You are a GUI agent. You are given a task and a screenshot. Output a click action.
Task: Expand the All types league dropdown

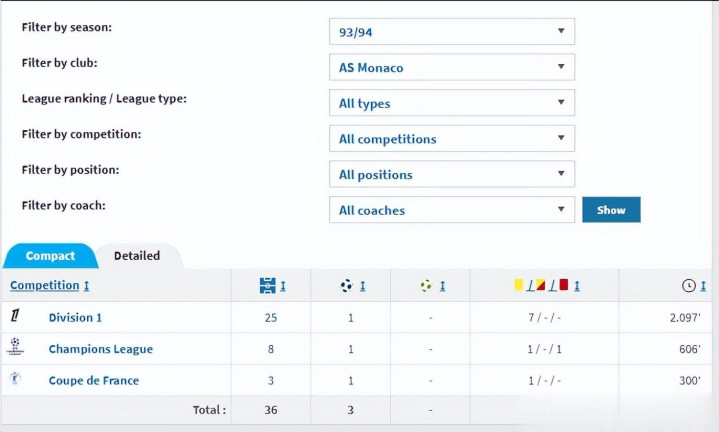[451, 103]
